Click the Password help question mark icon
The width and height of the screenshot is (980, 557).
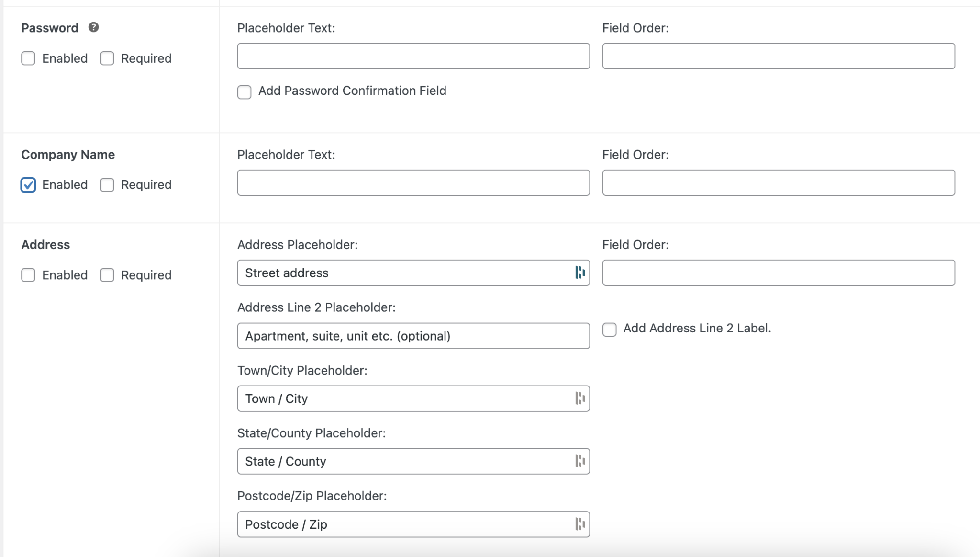point(94,27)
